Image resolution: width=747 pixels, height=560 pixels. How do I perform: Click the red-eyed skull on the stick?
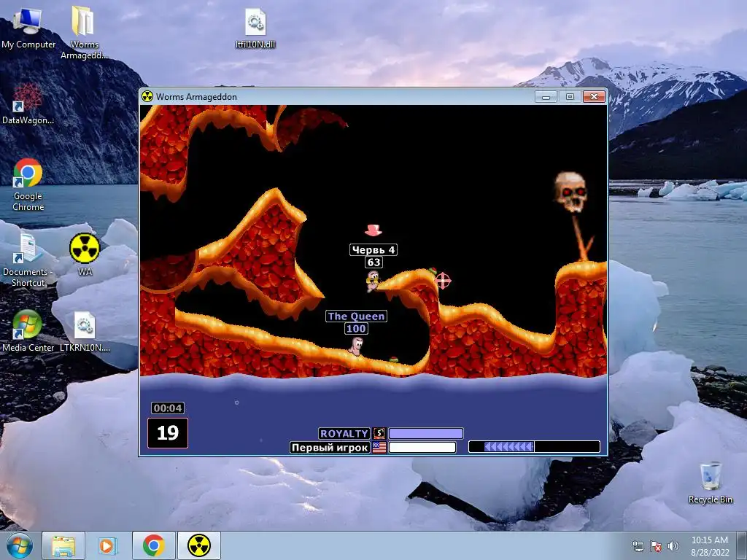[570, 192]
